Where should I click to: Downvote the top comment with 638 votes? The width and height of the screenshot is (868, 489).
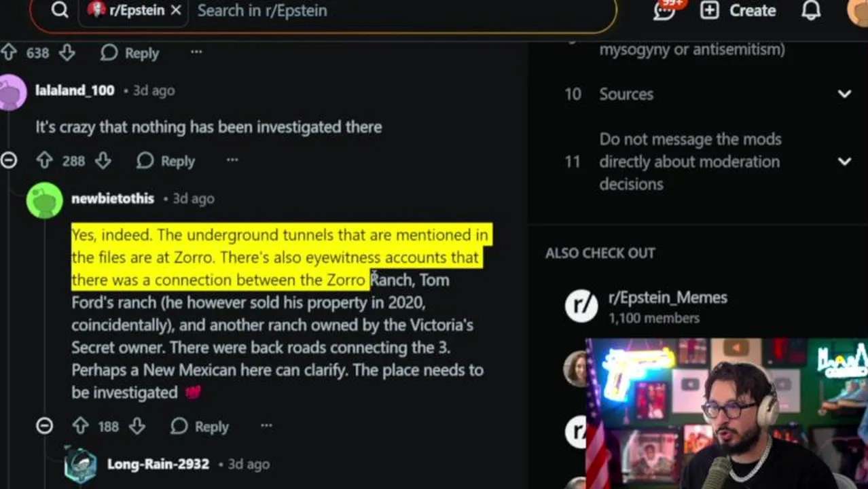pos(67,52)
